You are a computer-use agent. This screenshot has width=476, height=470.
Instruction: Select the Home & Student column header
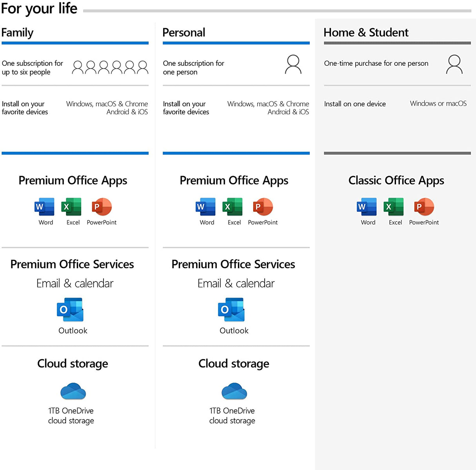click(x=366, y=33)
